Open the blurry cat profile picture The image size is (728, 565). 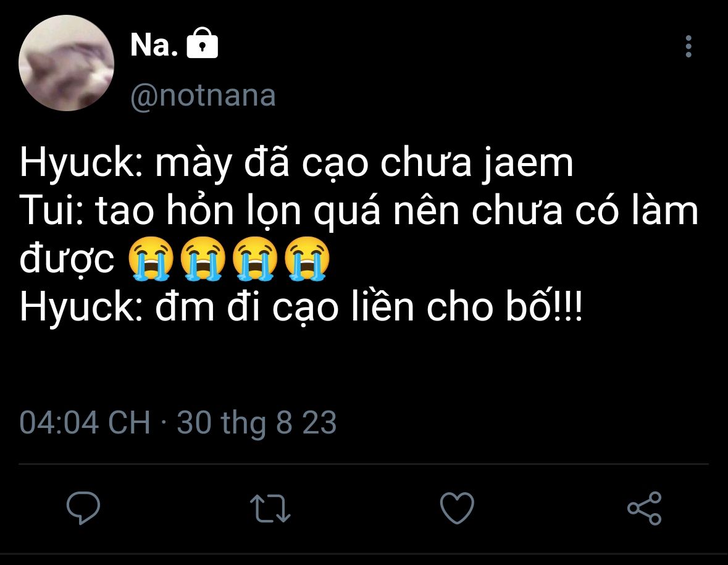pyautogui.click(x=66, y=63)
